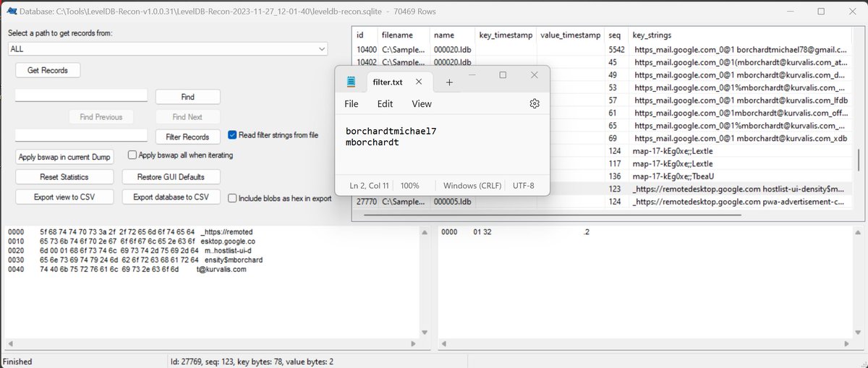Image resolution: width=868 pixels, height=368 pixels.
Task: Click the Filter Records button
Action: point(188,137)
